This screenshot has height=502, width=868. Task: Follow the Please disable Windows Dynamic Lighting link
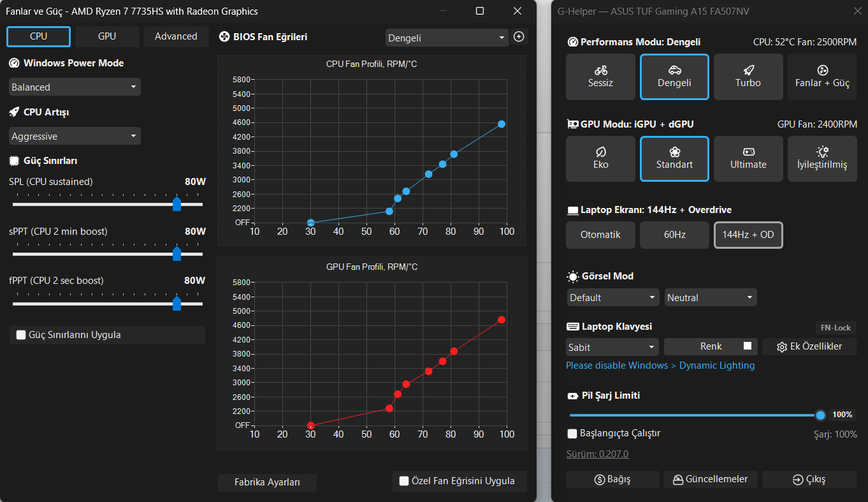(660, 365)
